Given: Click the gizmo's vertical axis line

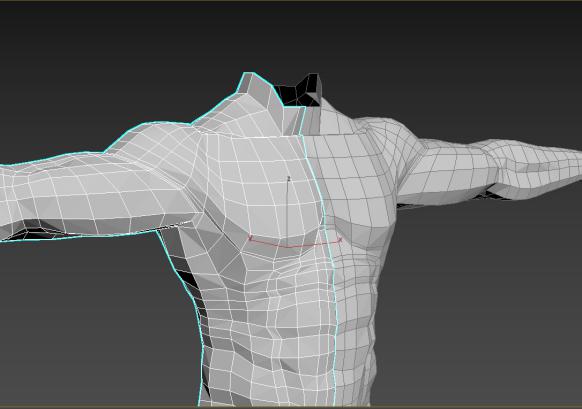Looking at the screenshot, I should click(x=287, y=213).
